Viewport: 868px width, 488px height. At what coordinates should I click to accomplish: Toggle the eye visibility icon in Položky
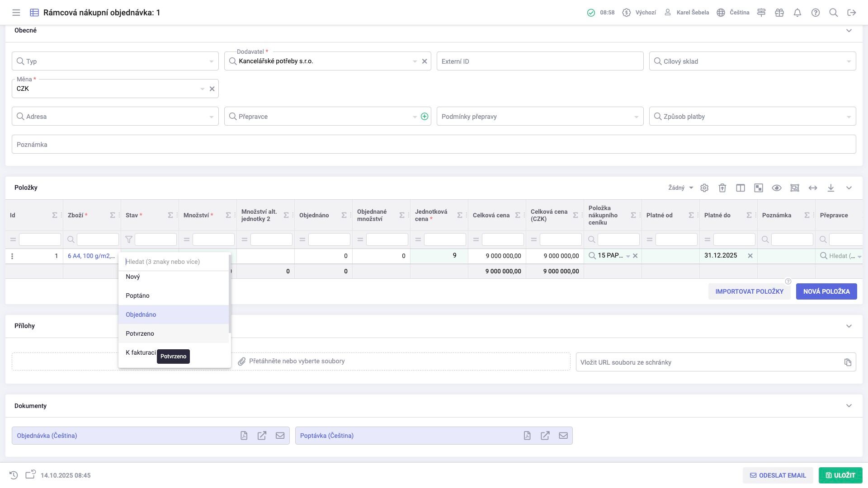click(776, 188)
